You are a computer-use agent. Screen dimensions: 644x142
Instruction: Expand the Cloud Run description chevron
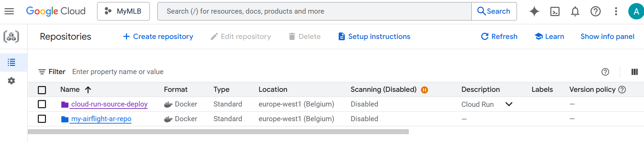tap(509, 104)
